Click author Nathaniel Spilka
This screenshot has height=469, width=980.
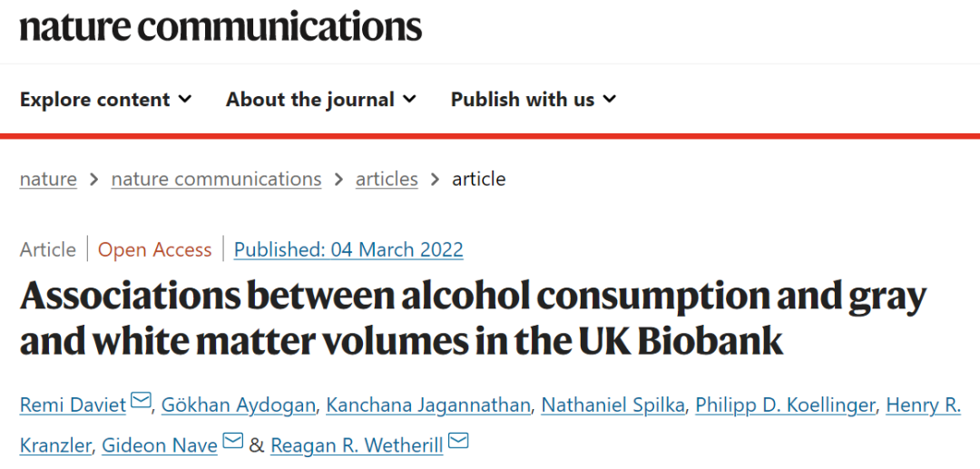click(x=612, y=405)
